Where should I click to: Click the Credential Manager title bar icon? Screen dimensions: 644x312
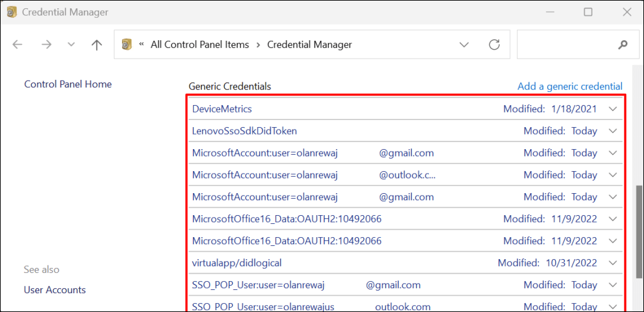click(12, 12)
